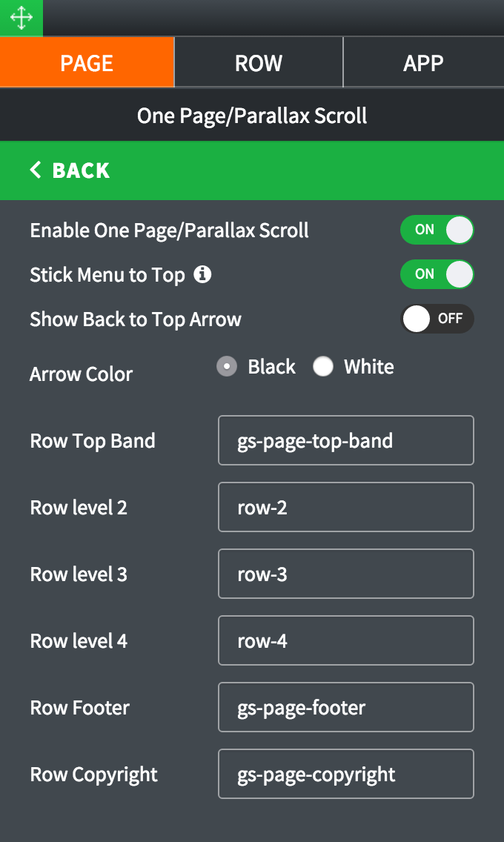The height and width of the screenshot is (842, 504).
Task: Click the Row Top Band field
Action: pyautogui.click(x=345, y=440)
